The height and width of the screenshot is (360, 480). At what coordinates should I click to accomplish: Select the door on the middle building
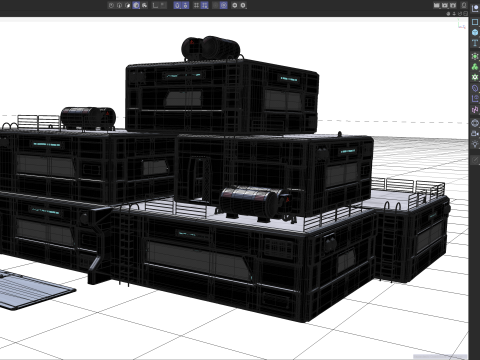[200, 180]
